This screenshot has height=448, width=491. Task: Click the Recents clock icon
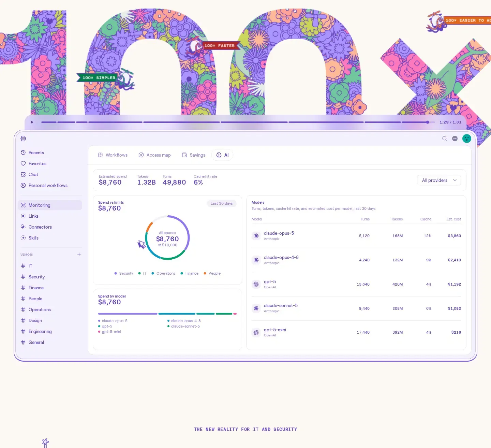[x=23, y=153]
